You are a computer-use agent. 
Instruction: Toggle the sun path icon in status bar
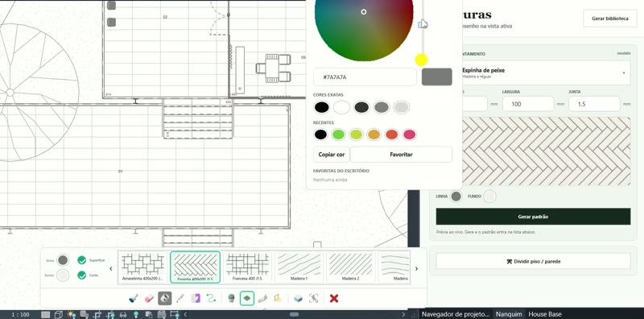click(72, 314)
